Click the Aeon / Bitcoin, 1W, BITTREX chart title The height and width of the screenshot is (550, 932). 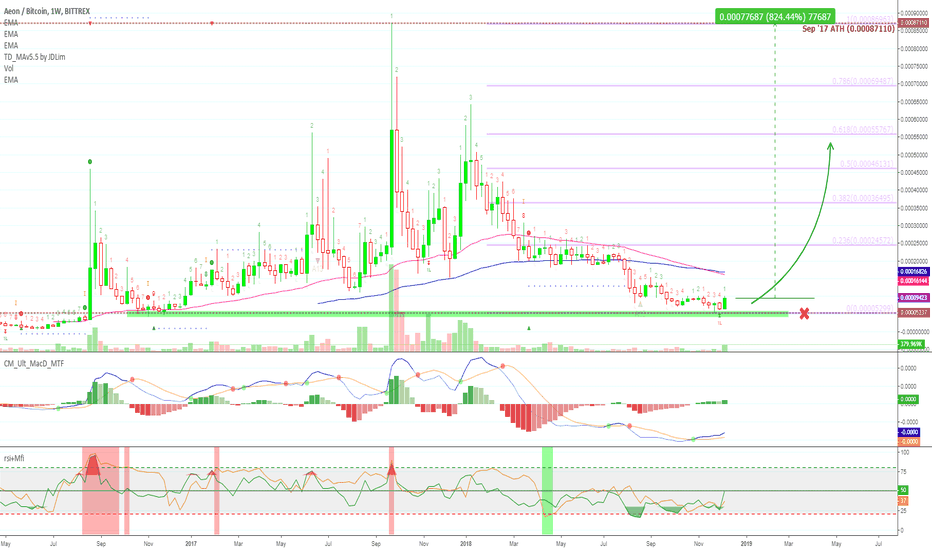[47, 11]
